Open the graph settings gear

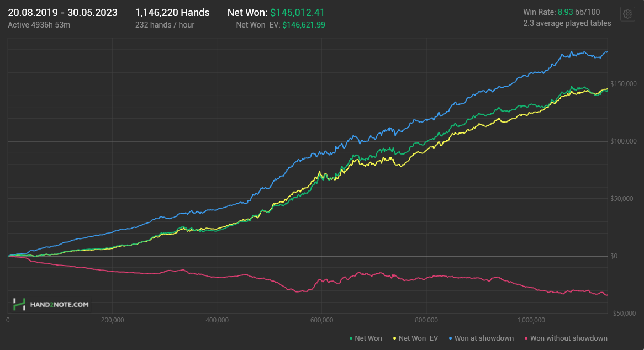click(627, 14)
